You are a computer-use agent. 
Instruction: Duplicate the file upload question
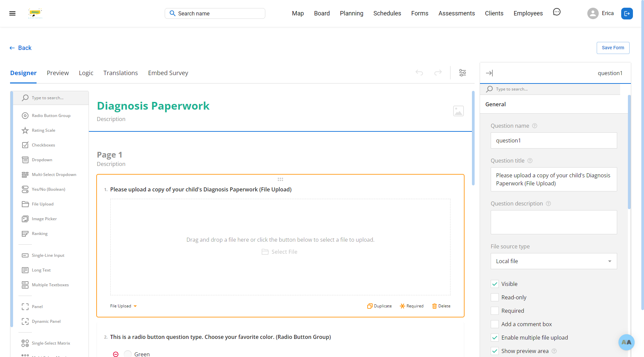point(379,306)
